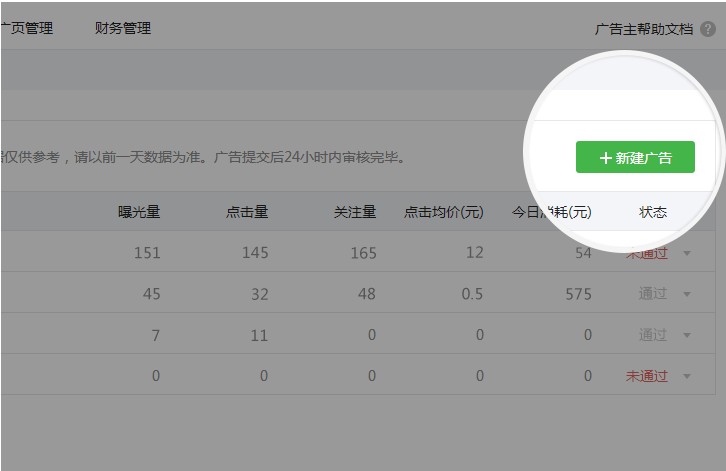Screen dimensions: 726x471
Task: Click the 状态 column header
Action: point(653,212)
